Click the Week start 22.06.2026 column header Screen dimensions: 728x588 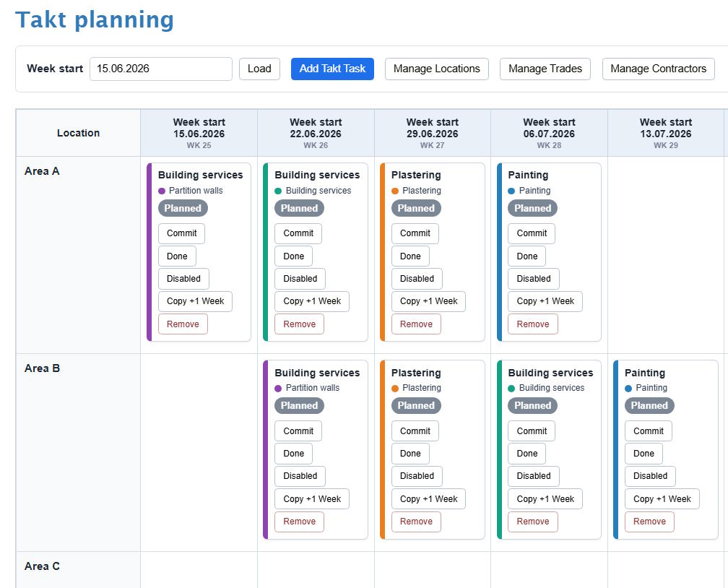(x=316, y=134)
